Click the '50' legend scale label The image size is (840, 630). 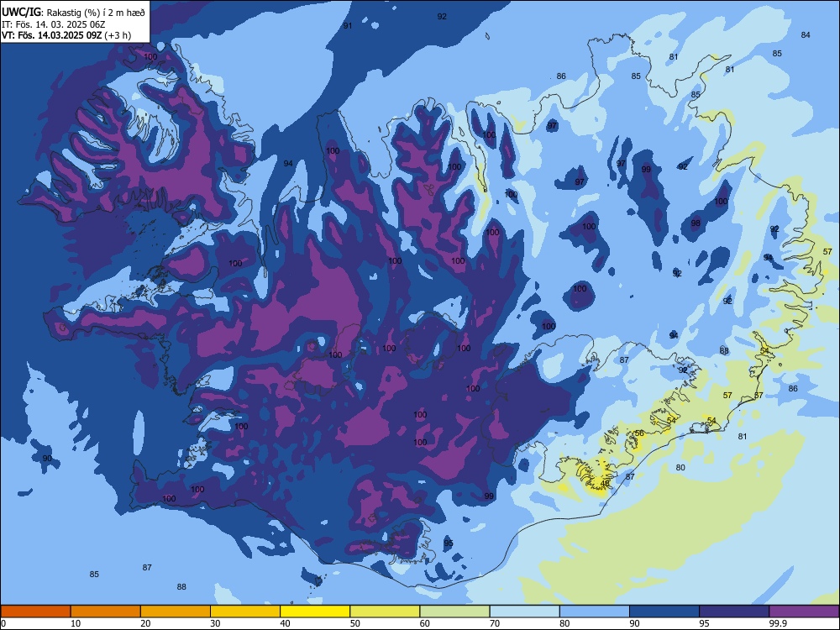[x=355, y=623]
